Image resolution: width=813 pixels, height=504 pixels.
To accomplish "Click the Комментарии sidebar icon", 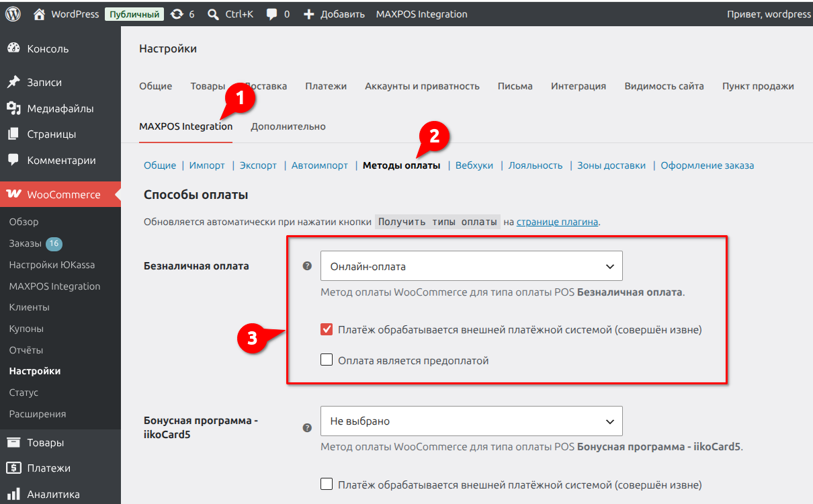I will pyautogui.click(x=13, y=160).
